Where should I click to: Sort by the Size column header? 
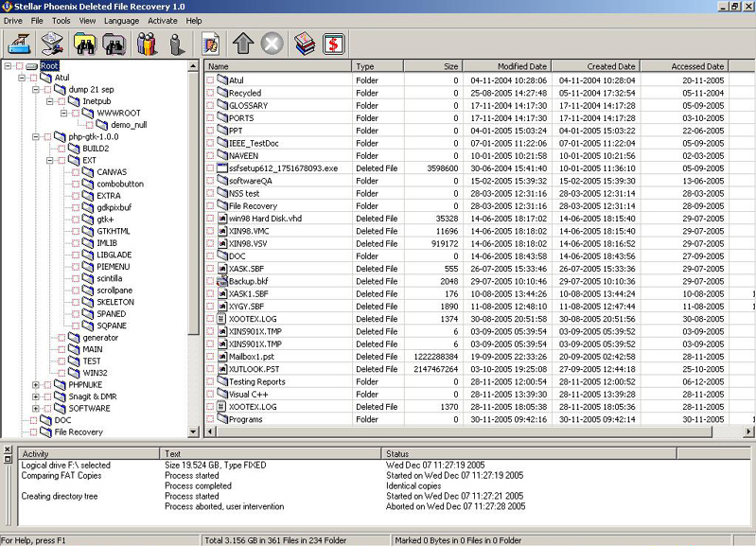(x=433, y=66)
